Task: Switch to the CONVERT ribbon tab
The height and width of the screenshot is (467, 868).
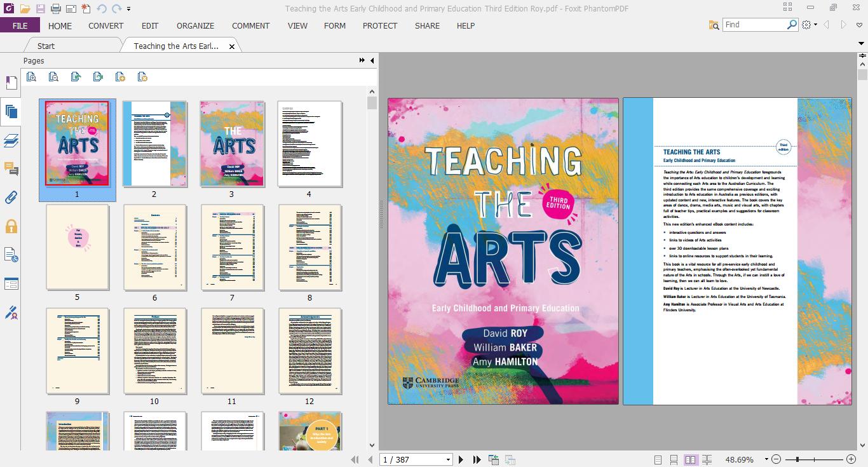Action: [106, 25]
